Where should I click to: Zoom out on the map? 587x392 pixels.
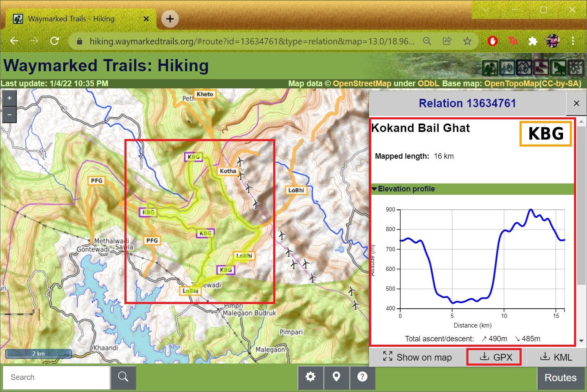[x=9, y=115]
